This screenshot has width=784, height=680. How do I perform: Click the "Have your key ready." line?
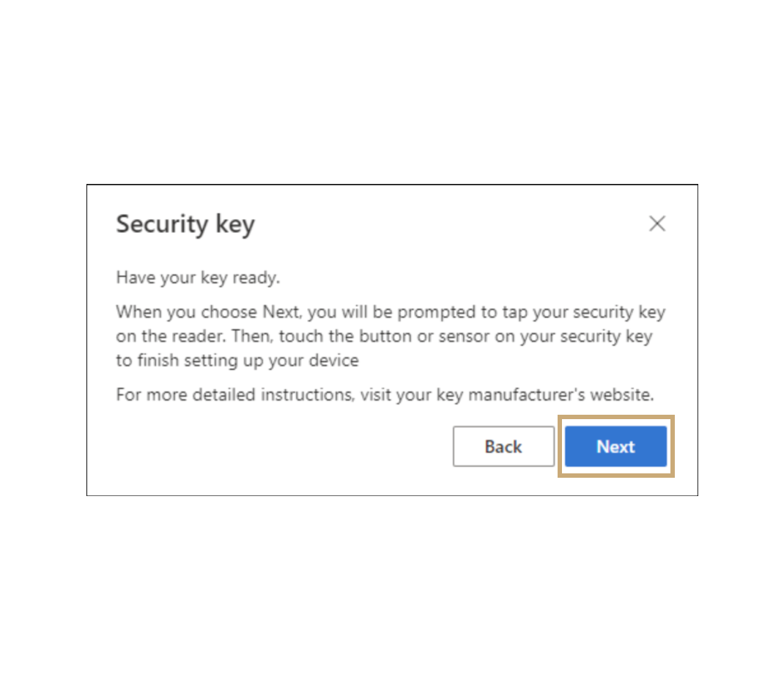click(x=198, y=278)
